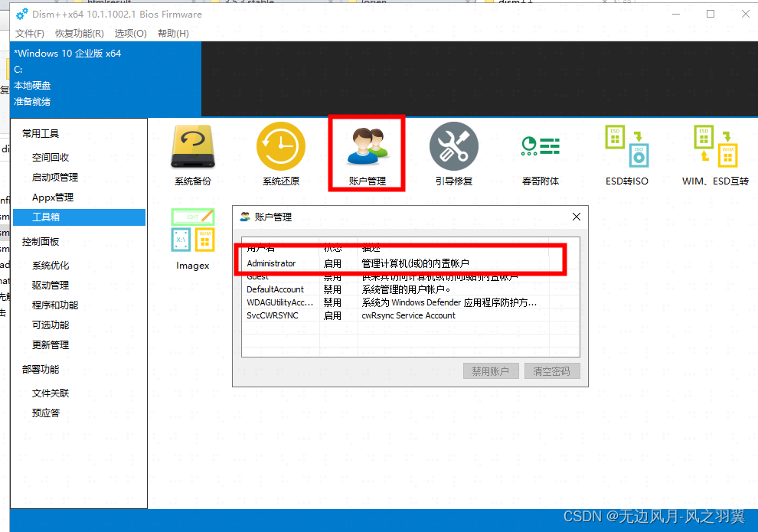This screenshot has width=758, height=532.
Task: Click the 常用工具 section header
Action: 41,133
